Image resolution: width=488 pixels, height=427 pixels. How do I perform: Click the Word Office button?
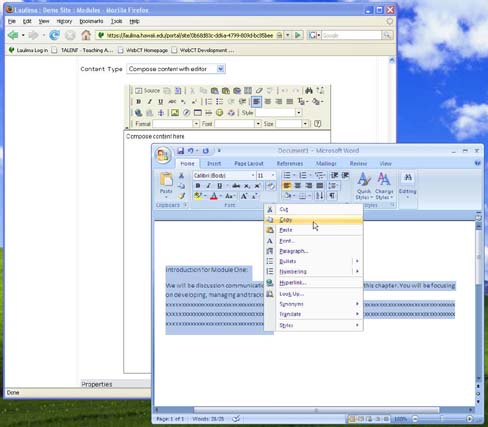pyautogui.click(x=163, y=155)
